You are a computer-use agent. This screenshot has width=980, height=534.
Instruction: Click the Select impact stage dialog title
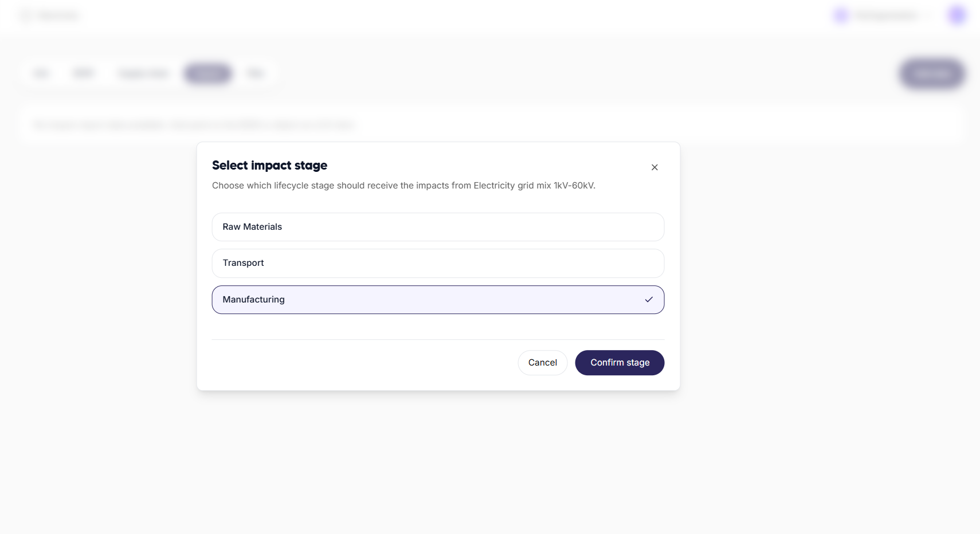269,166
